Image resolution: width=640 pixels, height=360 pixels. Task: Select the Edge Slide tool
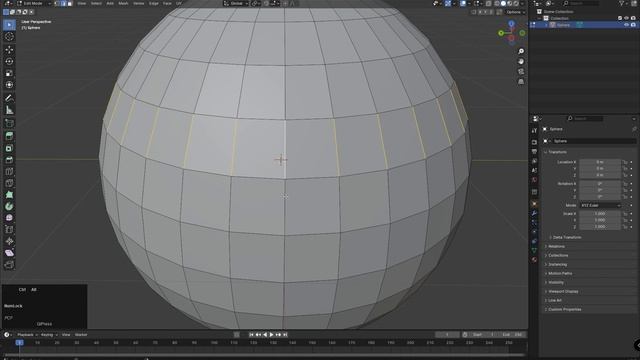tap(9, 230)
